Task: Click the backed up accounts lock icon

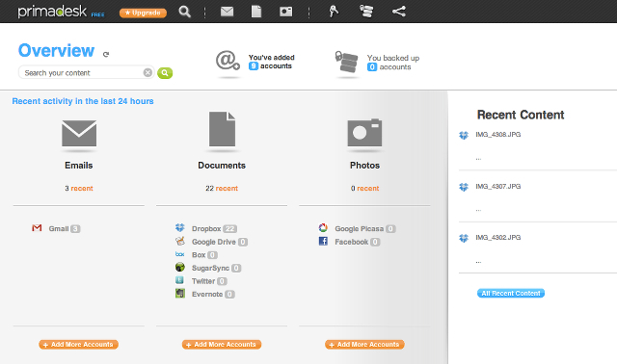Action: pos(346,62)
